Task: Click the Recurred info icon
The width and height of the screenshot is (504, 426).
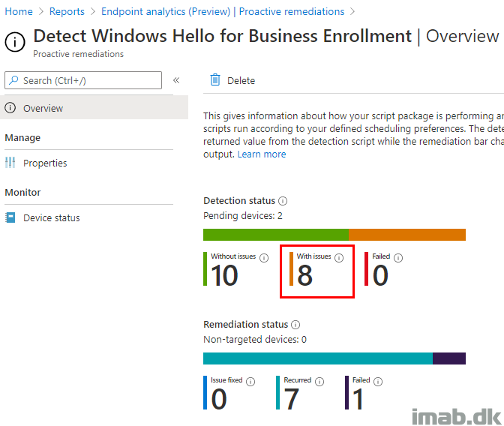Action: [319, 382]
